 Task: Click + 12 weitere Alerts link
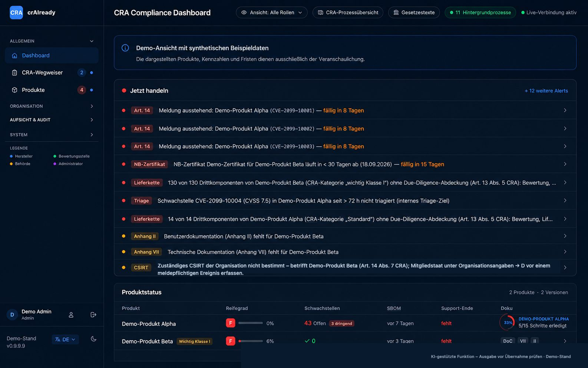546,91
